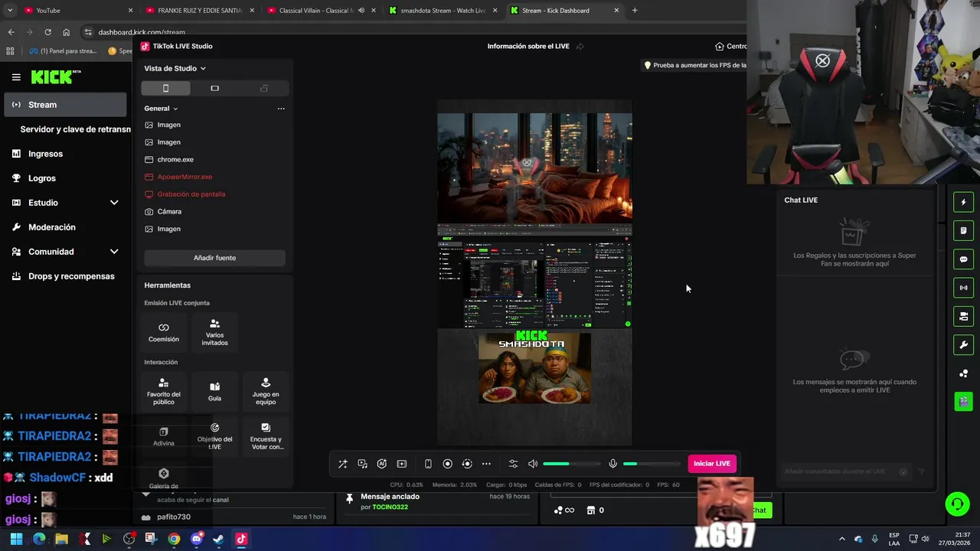Open Steam from the taskbar
The height and width of the screenshot is (551, 980).
pyautogui.click(x=219, y=539)
